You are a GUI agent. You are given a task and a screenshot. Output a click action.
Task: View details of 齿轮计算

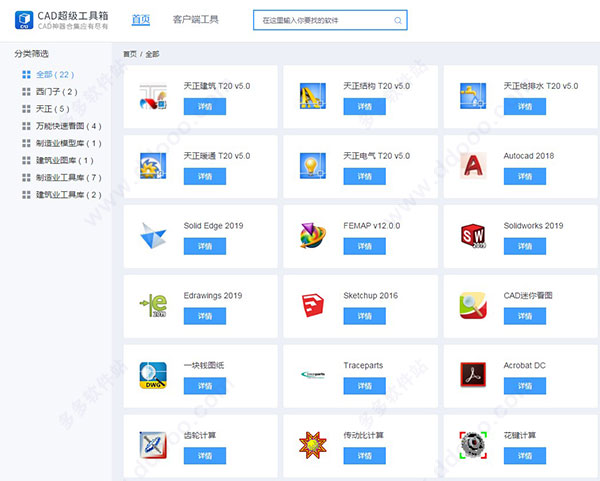click(x=205, y=456)
